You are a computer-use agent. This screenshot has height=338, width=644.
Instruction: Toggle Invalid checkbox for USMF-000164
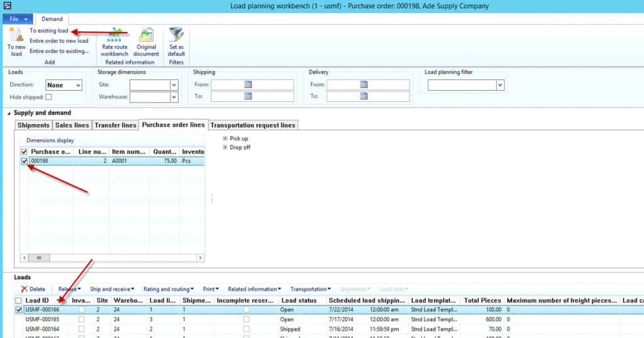pos(81,329)
